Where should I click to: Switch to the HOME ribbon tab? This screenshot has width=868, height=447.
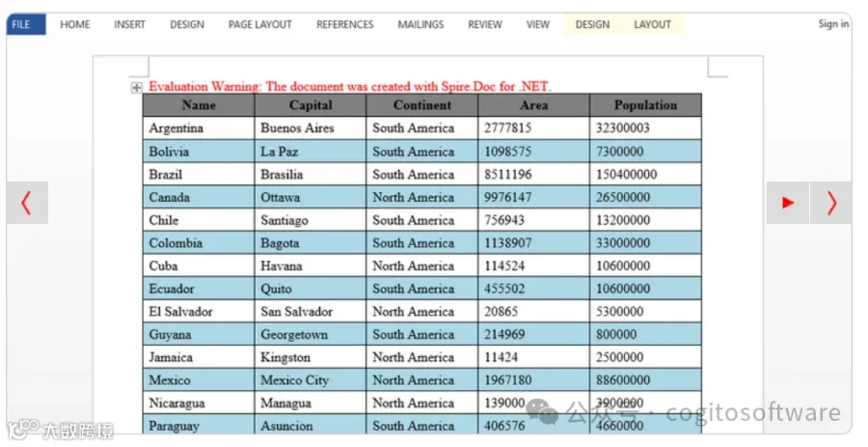point(74,24)
